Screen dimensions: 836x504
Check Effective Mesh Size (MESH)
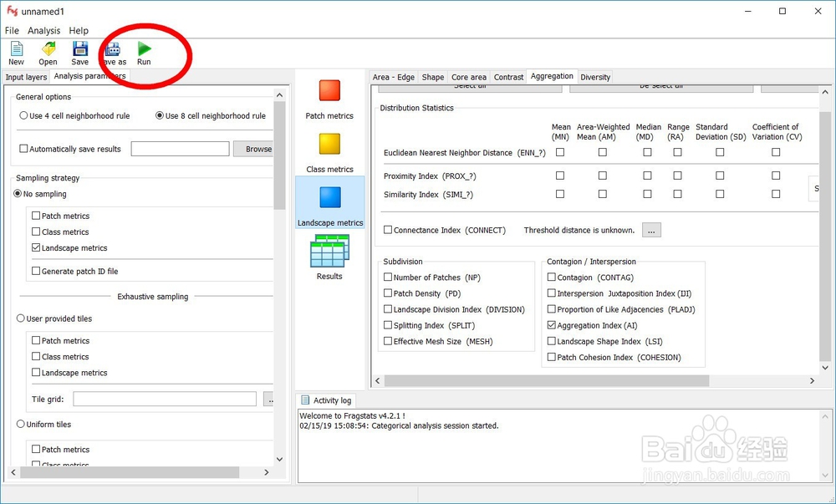[x=388, y=341]
